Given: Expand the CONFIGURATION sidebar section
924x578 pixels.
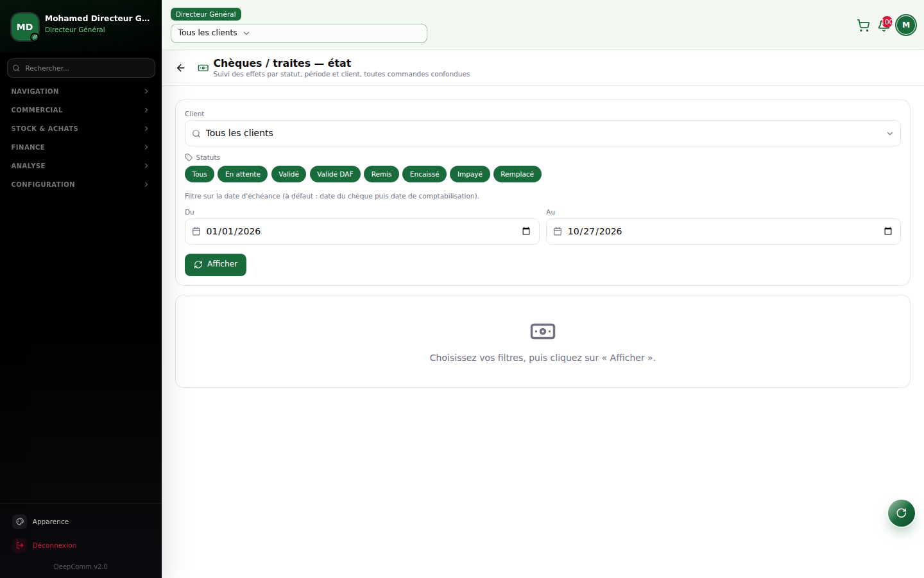Looking at the screenshot, I should 81,184.
